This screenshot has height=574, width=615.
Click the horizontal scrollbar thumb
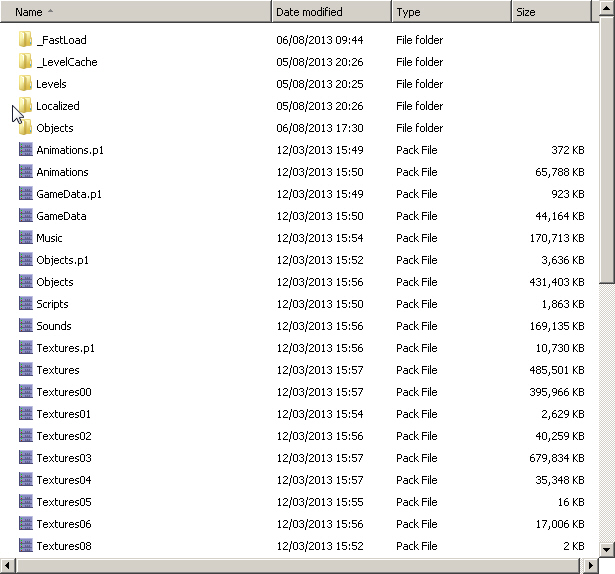(x=298, y=566)
